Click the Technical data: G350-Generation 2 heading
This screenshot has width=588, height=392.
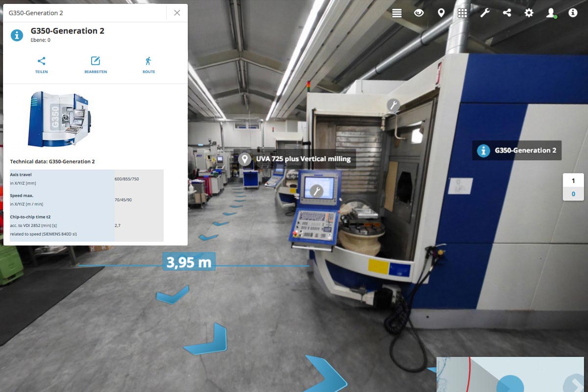coord(52,161)
